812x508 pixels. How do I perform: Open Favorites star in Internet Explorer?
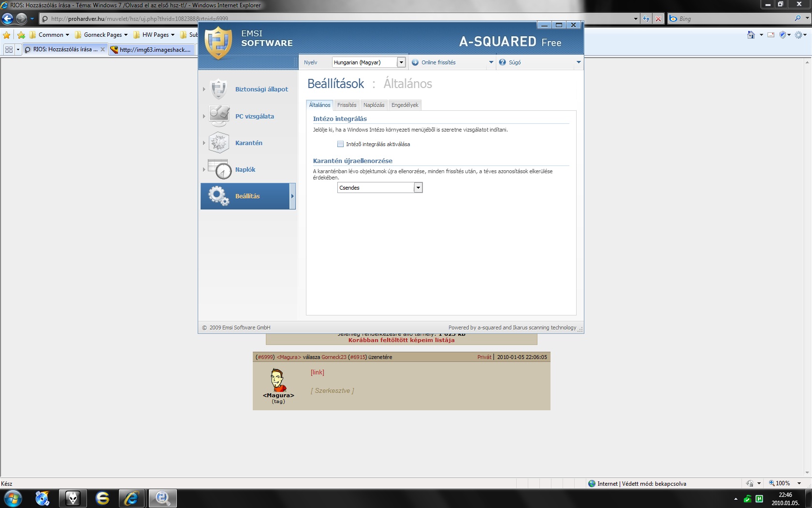coord(7,35)
